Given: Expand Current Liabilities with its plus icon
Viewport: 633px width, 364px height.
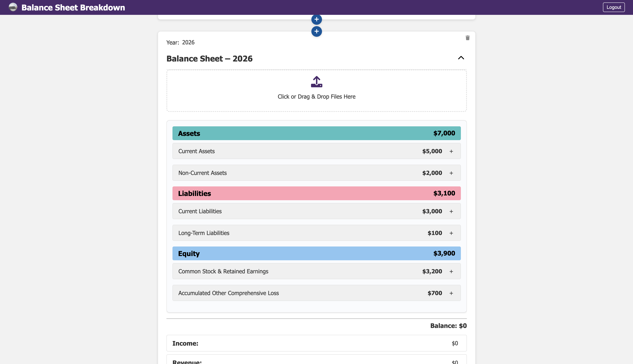Looking at the screenshot, I should [x=451, y=211].
